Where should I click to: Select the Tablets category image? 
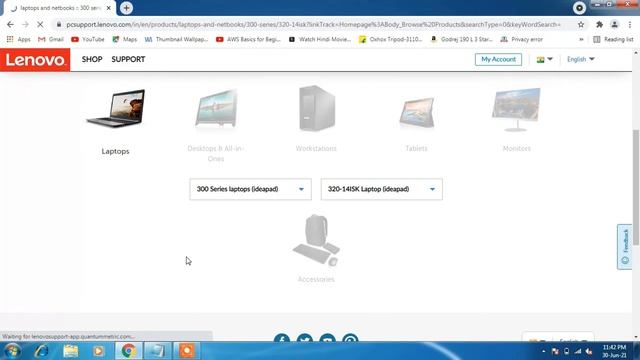[x=416, y=113]
